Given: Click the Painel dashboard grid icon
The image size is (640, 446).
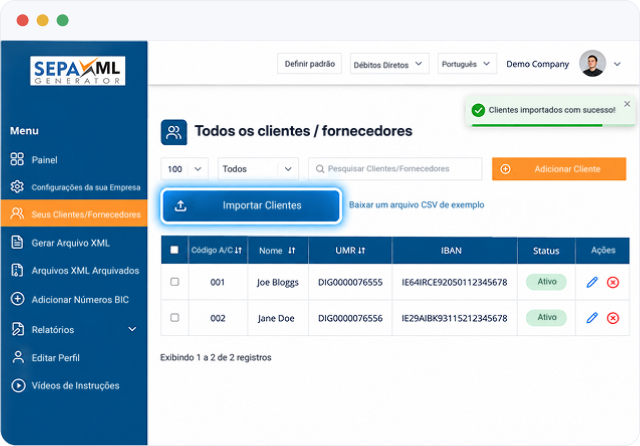Looking at the screenshot, I should [17, 159].
